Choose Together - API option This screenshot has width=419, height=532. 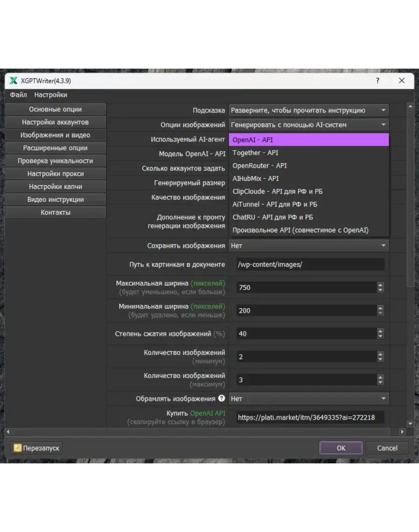309,152
